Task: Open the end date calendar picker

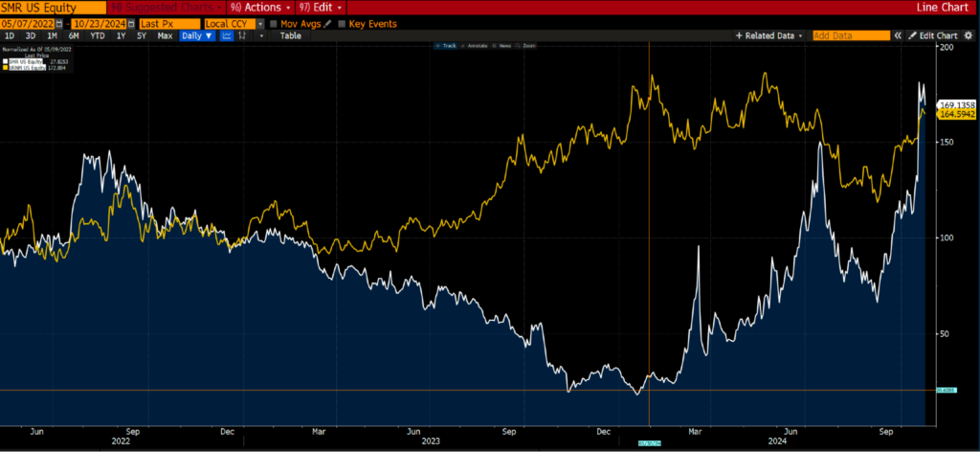Action: click(128, 23)
